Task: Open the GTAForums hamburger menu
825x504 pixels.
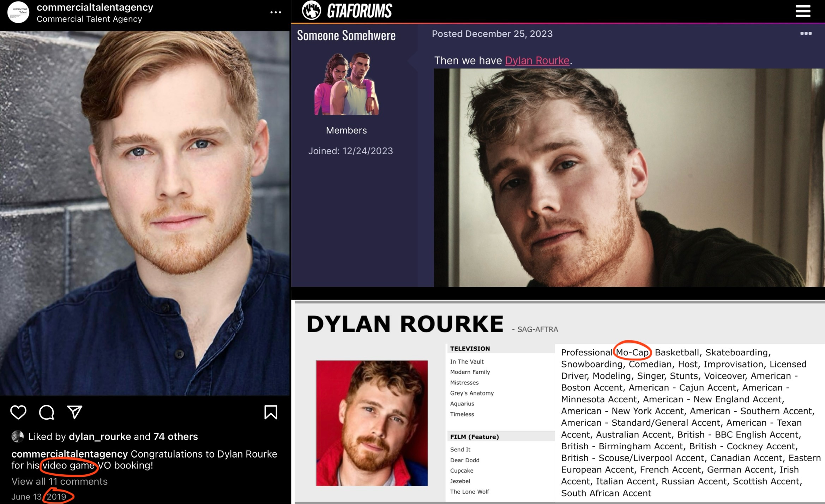Action: pos(803,11)
